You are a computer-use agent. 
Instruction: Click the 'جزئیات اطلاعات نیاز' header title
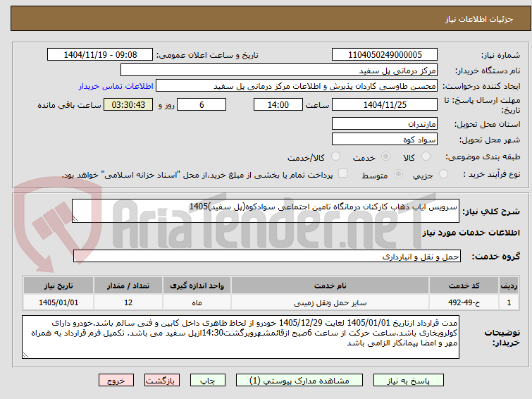point(478,19)
